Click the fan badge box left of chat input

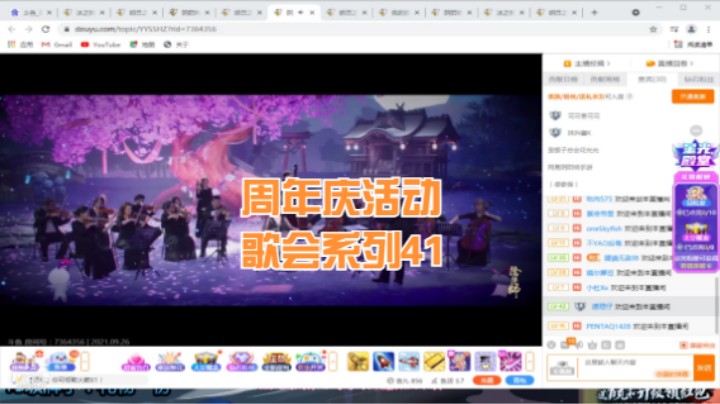coord(562,368)
